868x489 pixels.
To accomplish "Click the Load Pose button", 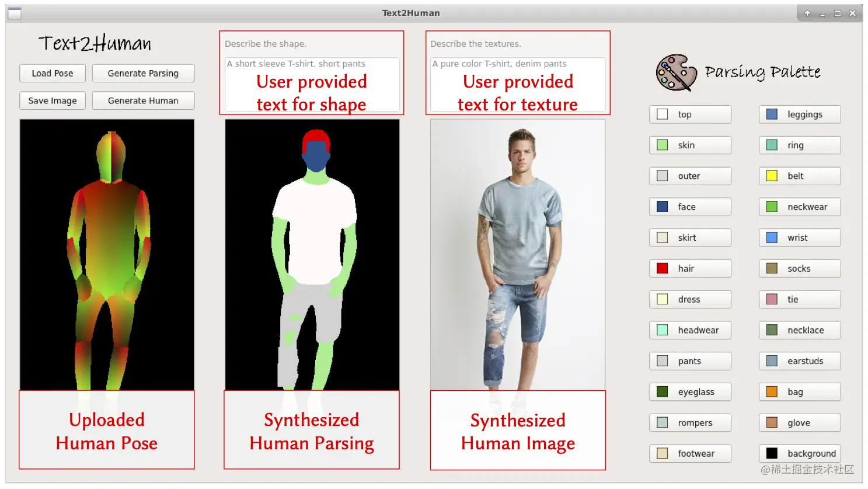I will 53,73.
